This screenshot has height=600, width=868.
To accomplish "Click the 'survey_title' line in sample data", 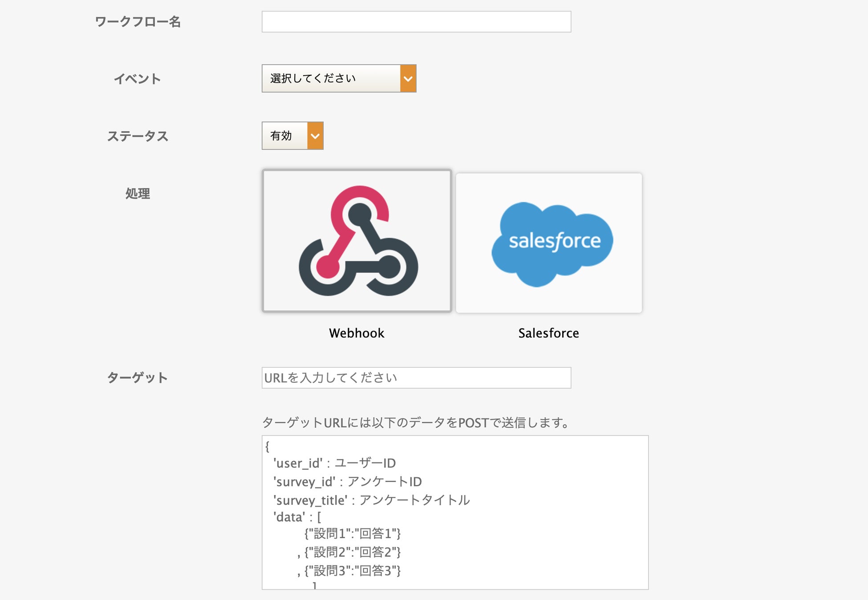I will 371,500.
